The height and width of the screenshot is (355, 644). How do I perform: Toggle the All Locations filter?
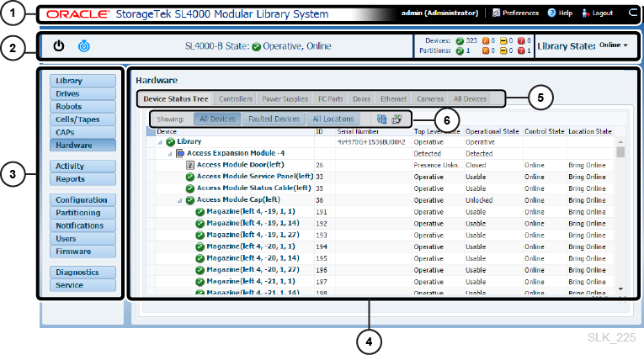click(333, 119)
